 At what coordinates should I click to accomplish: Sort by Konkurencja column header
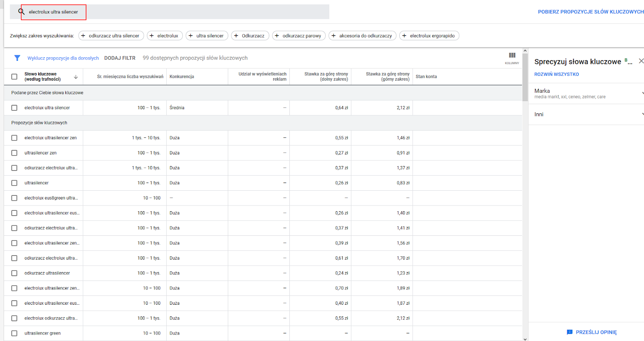pyautogui.click(x=182, y=77)
